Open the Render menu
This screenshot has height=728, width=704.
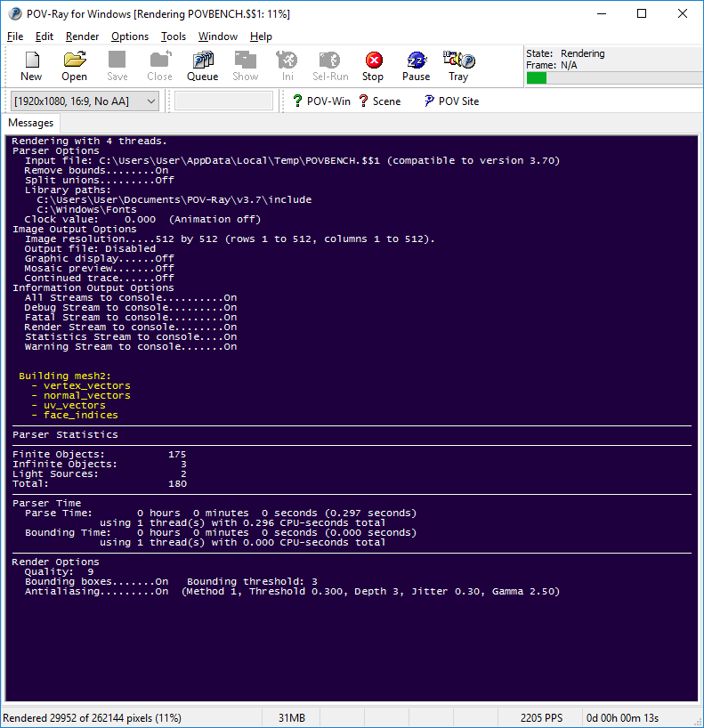82,36
